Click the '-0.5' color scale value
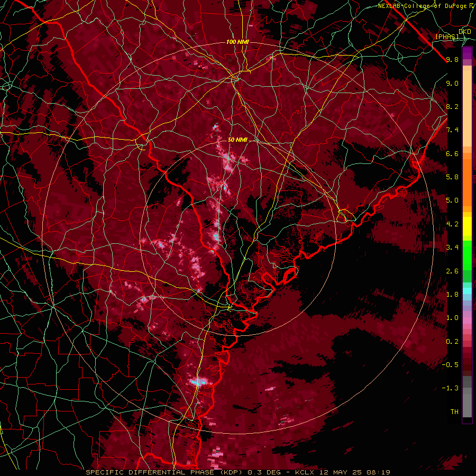This screenshot has width=476, height=476. 450,365
